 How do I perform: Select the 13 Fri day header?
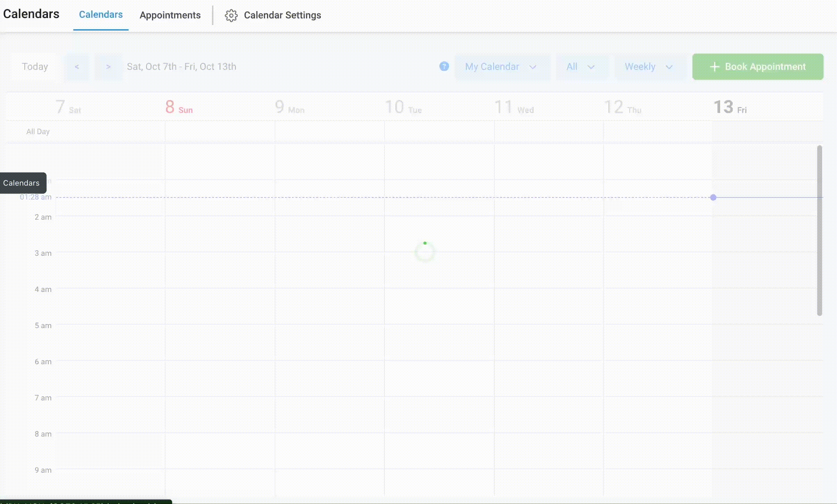[x=730, y=107]
